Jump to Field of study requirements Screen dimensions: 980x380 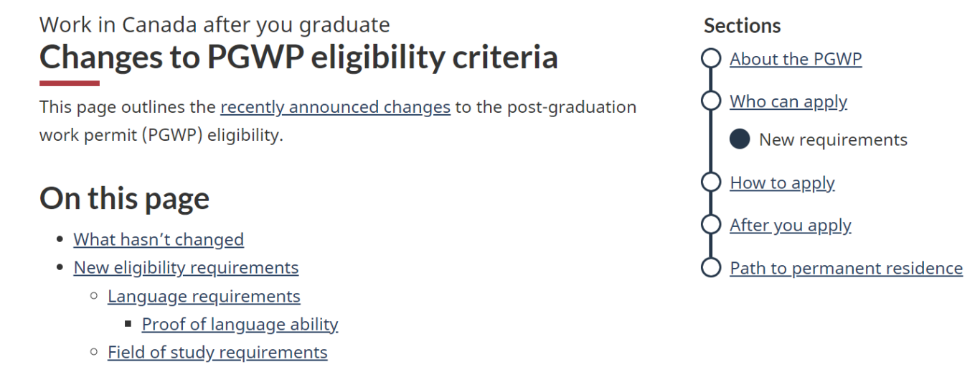(x=217, y=352)
